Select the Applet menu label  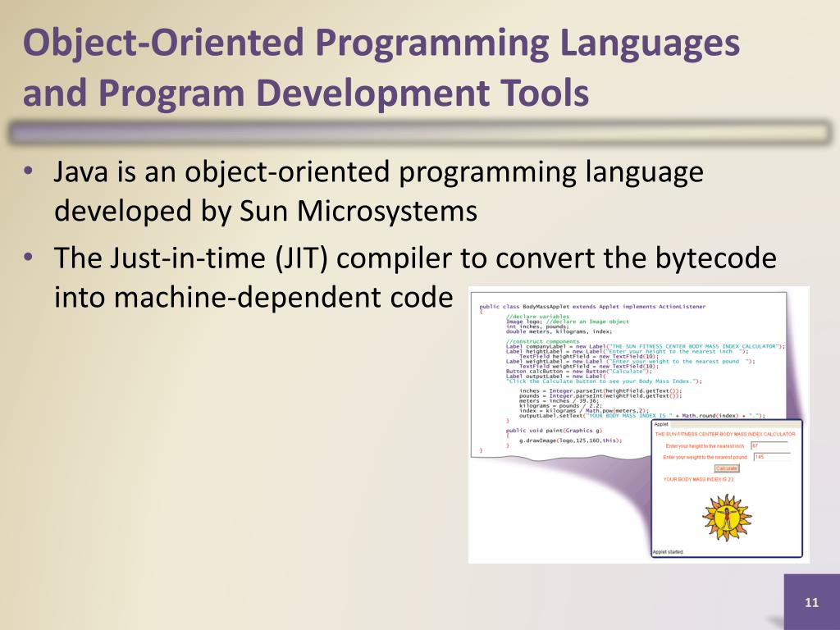[x=662, y=424]
